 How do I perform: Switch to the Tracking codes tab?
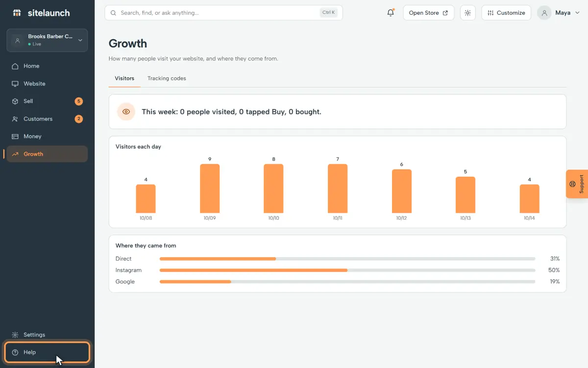167,79
